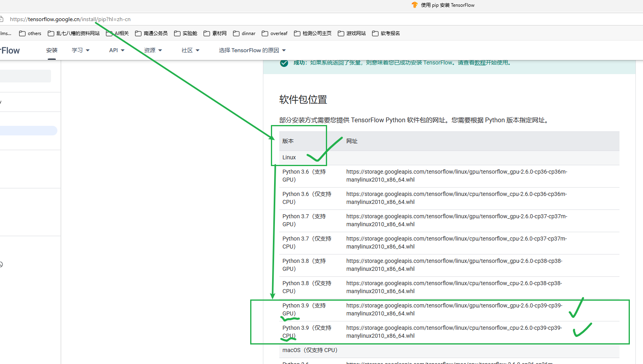Expand the API navigation dropdown
This screenshot has width=643, height=364.
pos(117,50)
